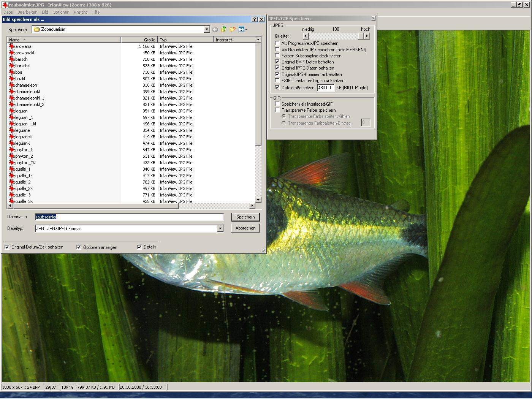Go up one folder level
This screenshot has height=399, width=532.
224,29
